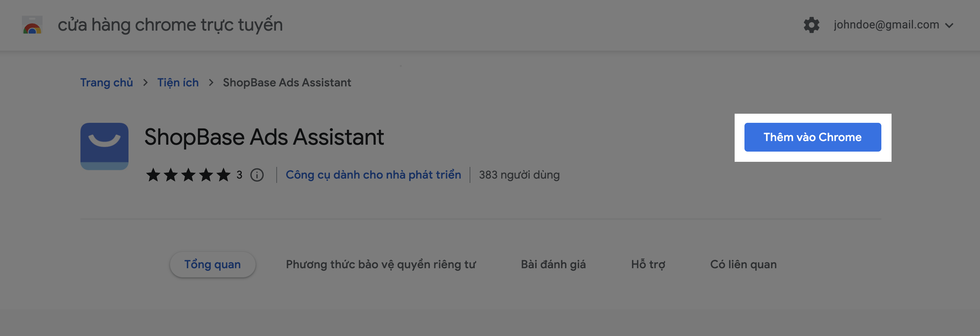This screenshot has height=336, width=980.
Task: Click "Thêm vào Chrome" button
Action: coord(813,137)
